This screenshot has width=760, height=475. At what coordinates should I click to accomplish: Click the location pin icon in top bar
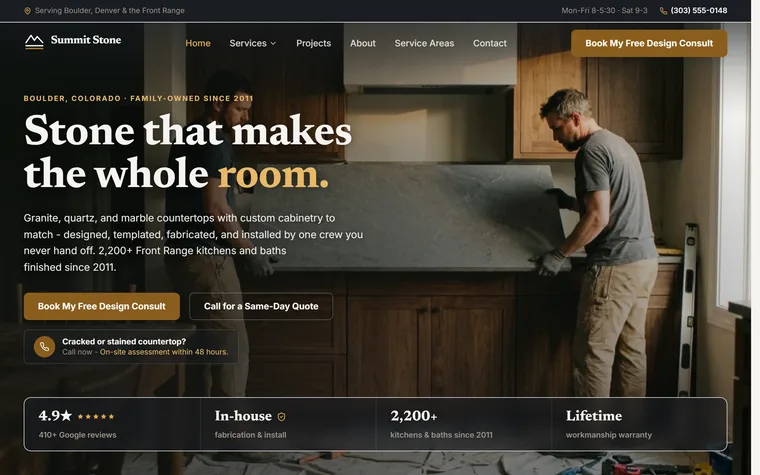pyautogui.click(x=28, y=11)
